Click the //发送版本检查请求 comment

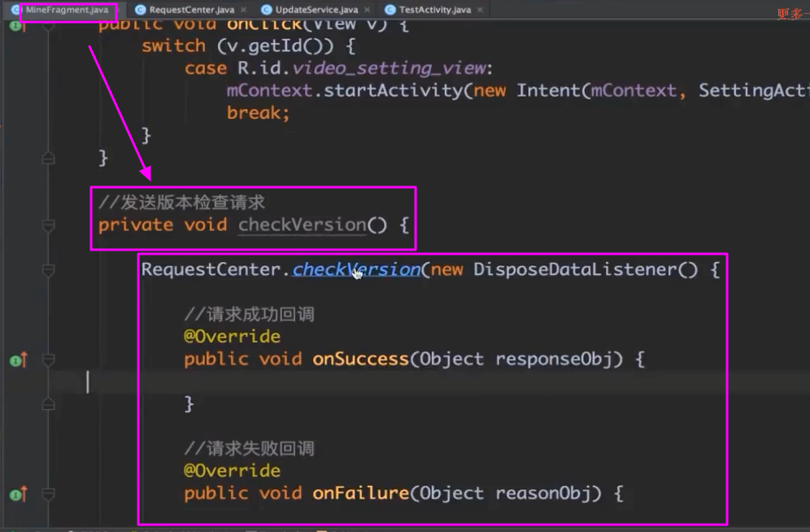pyautogui.click(x=181, y=203)
